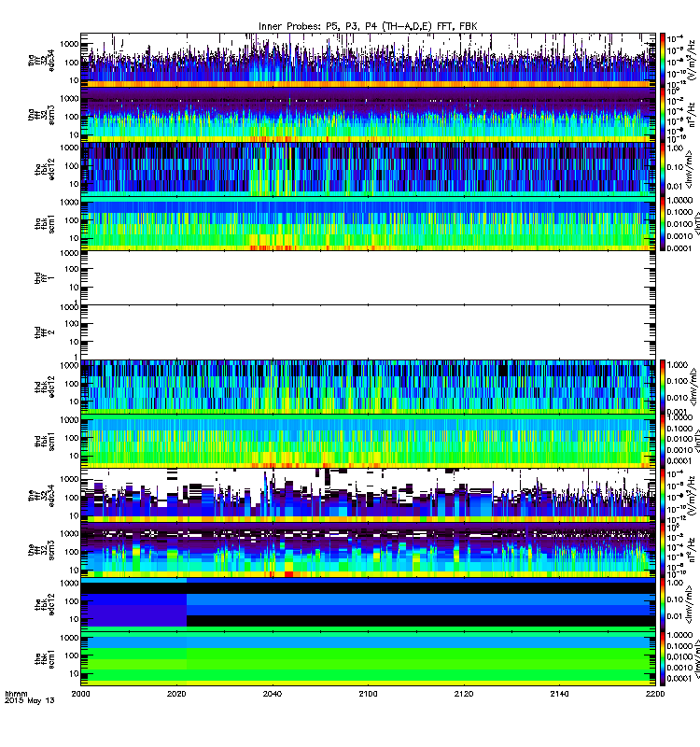Click inside the empty thd fff 2 panel
Screen dimensions: 700x747
tap(368, 332)
